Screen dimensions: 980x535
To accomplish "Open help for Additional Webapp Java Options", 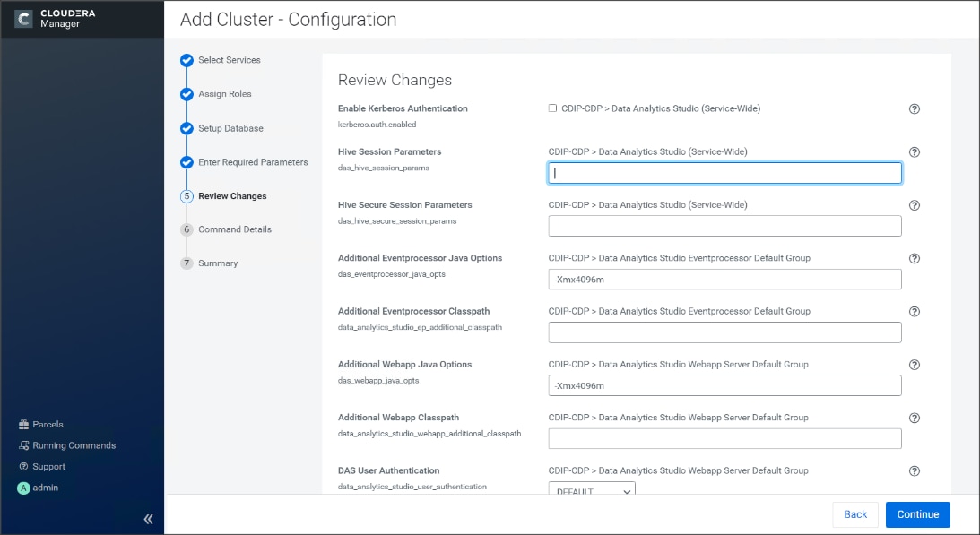I will pyautogui.click(x=914, y=365).
